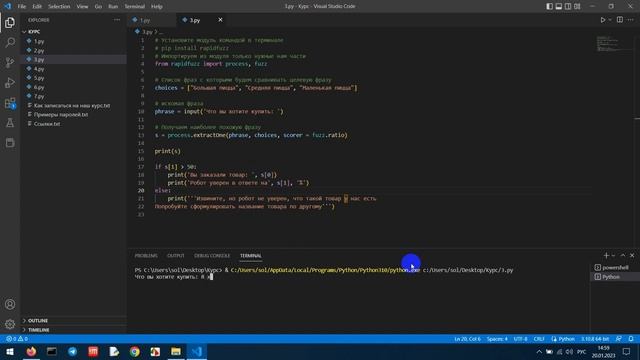Change indentation via Spaces: 4
This screenshot has width=640, height=360.
[x=497, y=339]
